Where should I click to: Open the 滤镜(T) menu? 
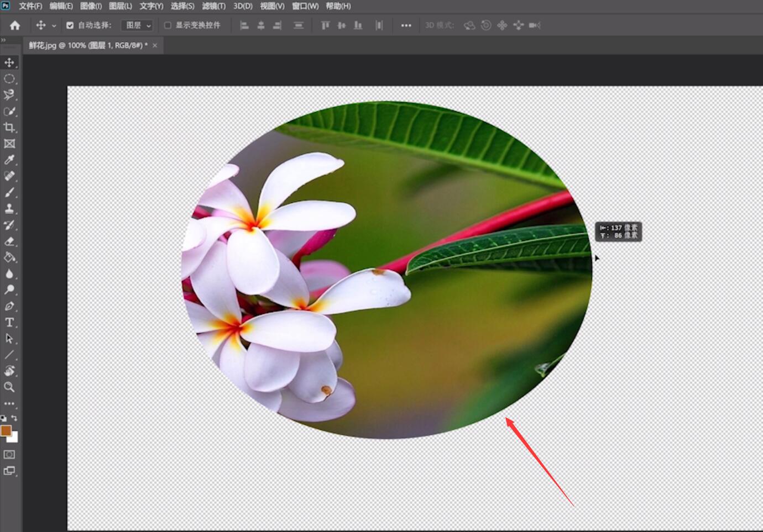(213, 6)
